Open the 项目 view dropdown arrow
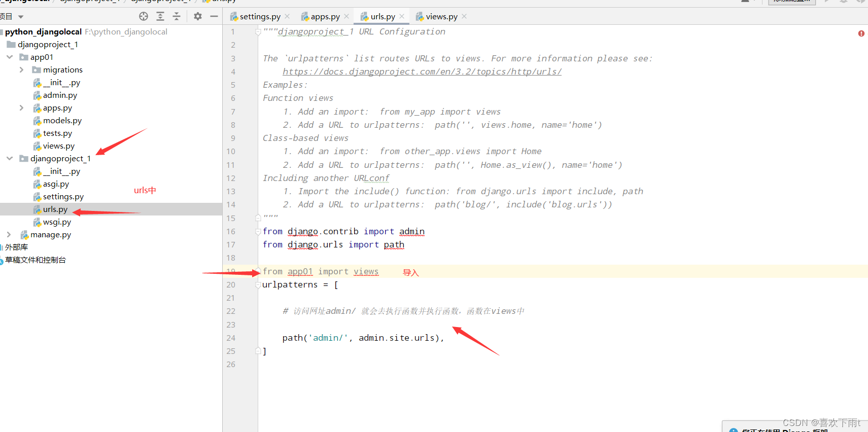The height and width of the screenshot is (432, 868). 21,17
